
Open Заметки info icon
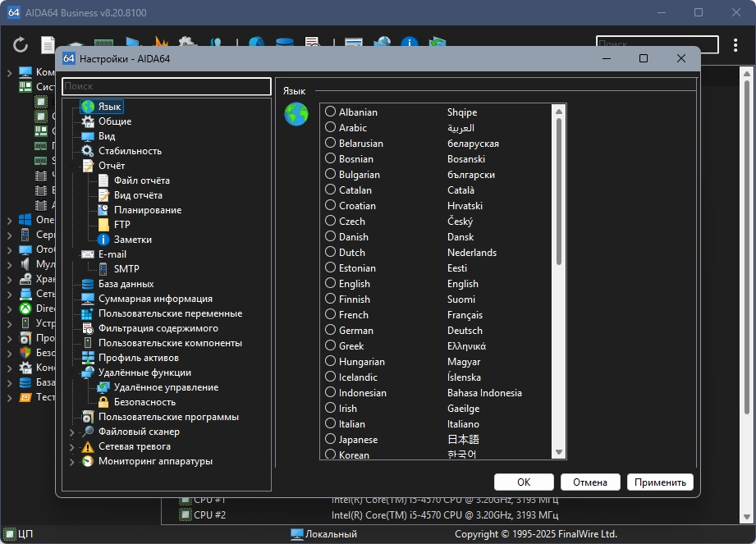coord(103,240)
